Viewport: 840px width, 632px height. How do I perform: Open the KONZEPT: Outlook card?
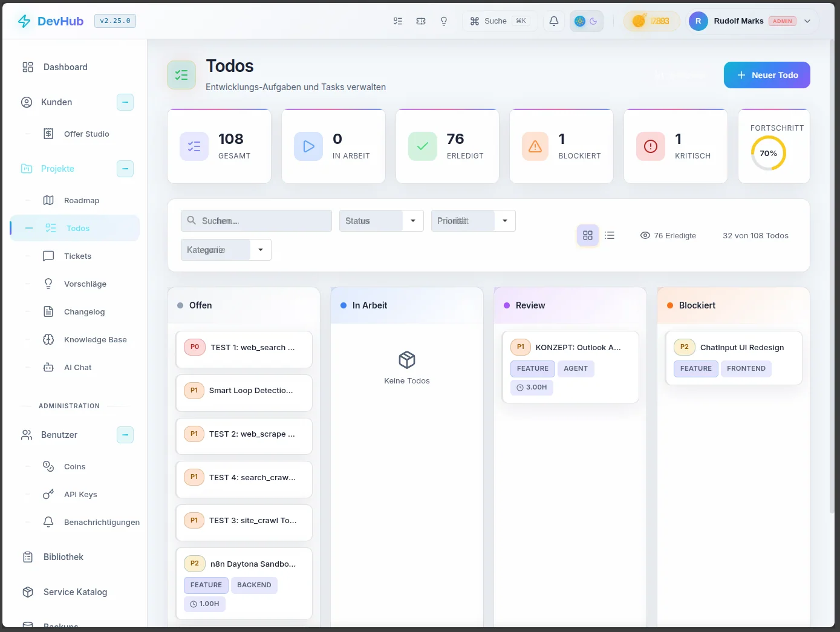[x=570, y=367]
